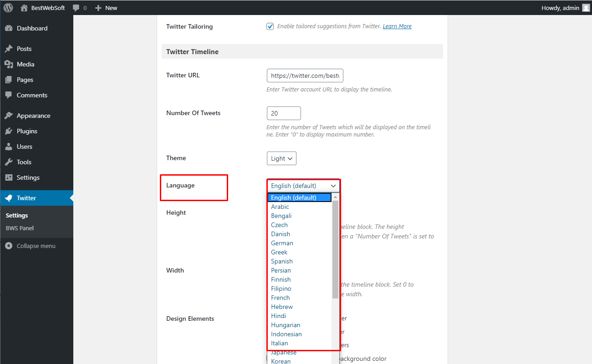Screen dimensions: 592x364
Task: Click the Settings sliders icon
Action: click(9, 177)
